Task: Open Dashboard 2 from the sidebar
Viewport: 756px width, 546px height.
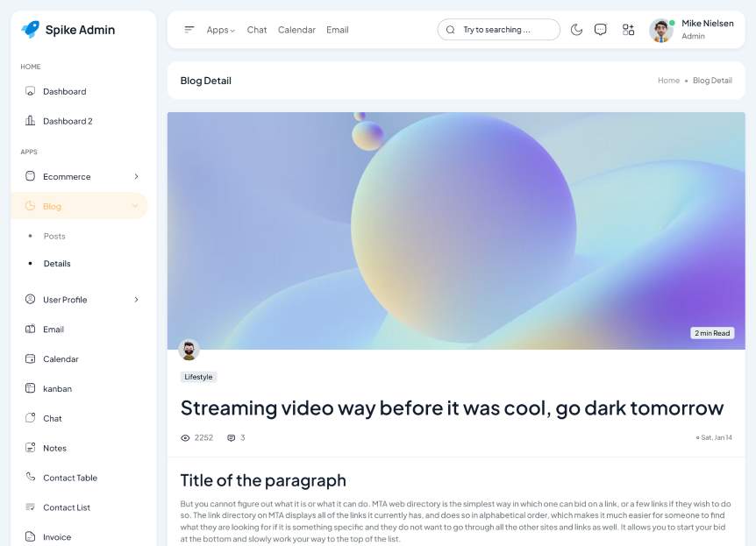Action: pyautogui.click(x=67, y=121)
